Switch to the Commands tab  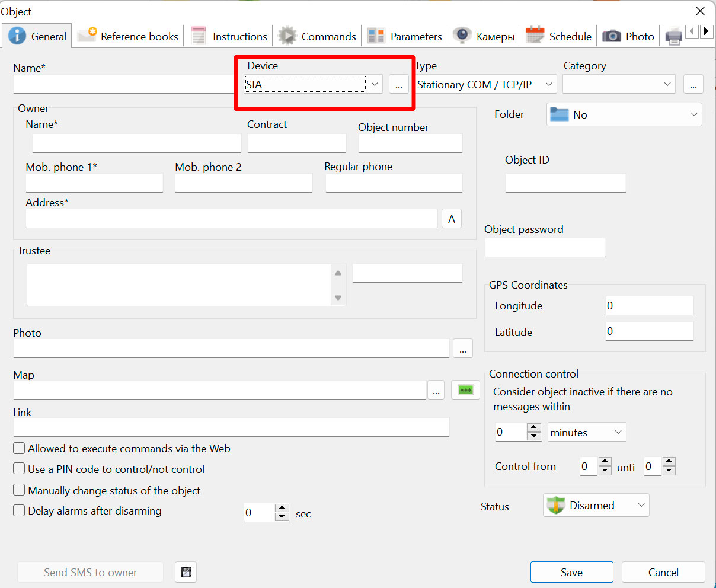click(x=318, y=36)
